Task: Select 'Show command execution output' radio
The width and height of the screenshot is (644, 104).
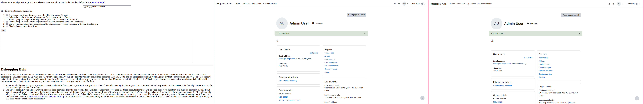Action: click(7, 24)
